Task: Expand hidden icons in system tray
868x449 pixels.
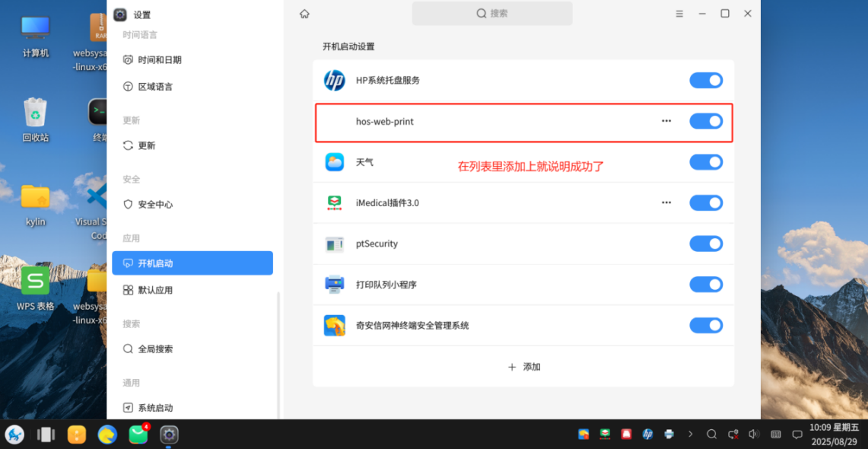Action: pyautogui.click(x=691, y=434)
